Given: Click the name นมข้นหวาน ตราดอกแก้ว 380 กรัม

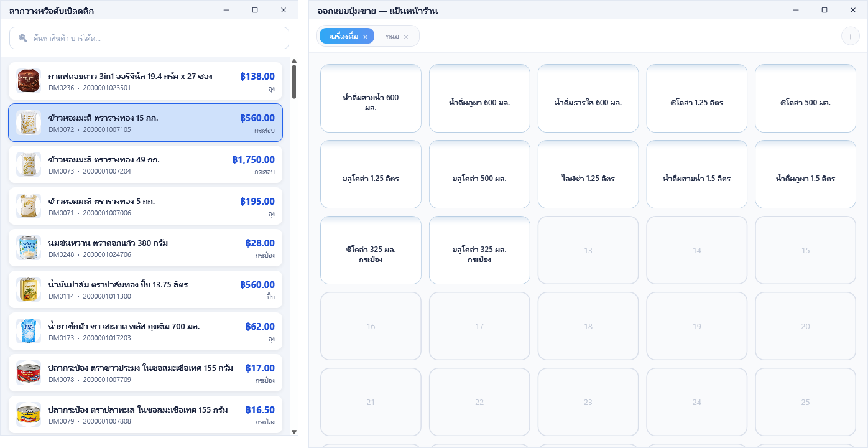Looking at the screenshot, I should click(108, 243).
